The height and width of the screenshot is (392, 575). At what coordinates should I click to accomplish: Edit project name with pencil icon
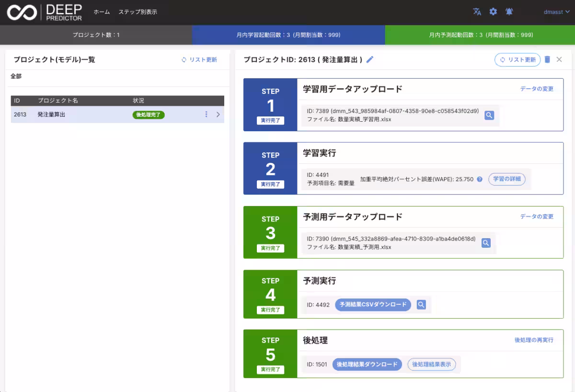pyautogui.click(x=370, y=59)
